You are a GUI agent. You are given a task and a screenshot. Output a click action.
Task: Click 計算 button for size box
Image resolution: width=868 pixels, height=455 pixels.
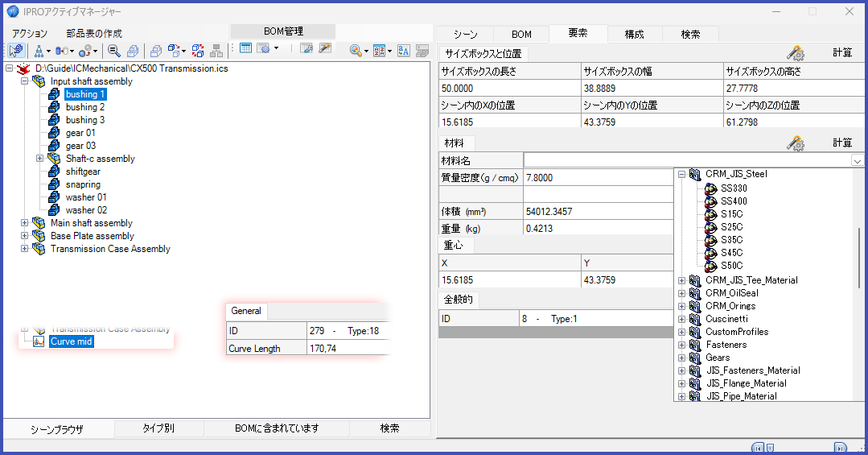842,52
